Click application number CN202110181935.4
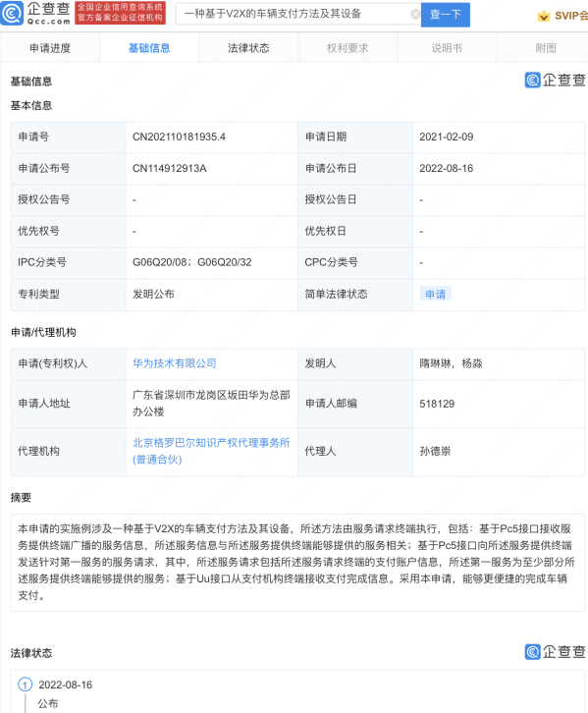Image resolution: width=588 pixels, height=713 pixels. pyautogui.click(x=179, y=137)
